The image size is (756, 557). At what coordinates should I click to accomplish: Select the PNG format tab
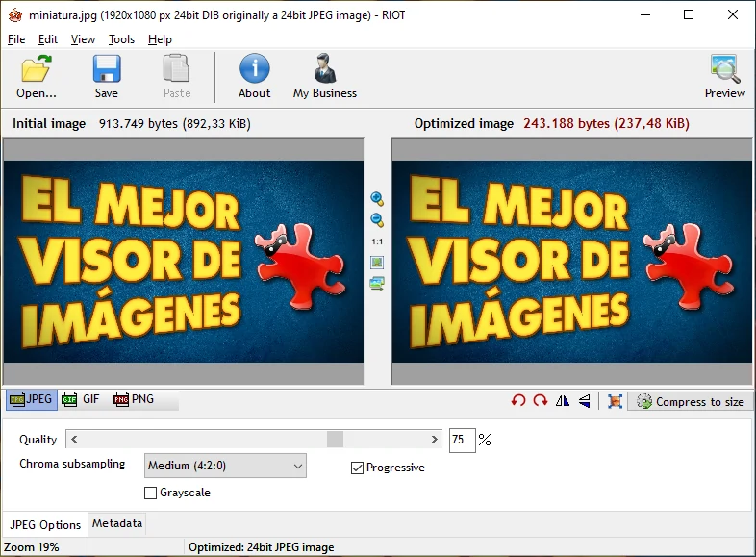tap(134, 399)
